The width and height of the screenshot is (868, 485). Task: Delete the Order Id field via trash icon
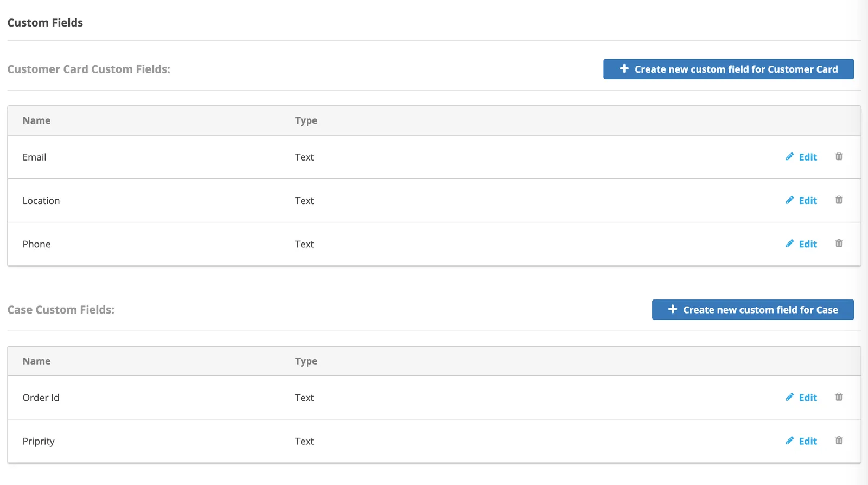tap(839, 397)
